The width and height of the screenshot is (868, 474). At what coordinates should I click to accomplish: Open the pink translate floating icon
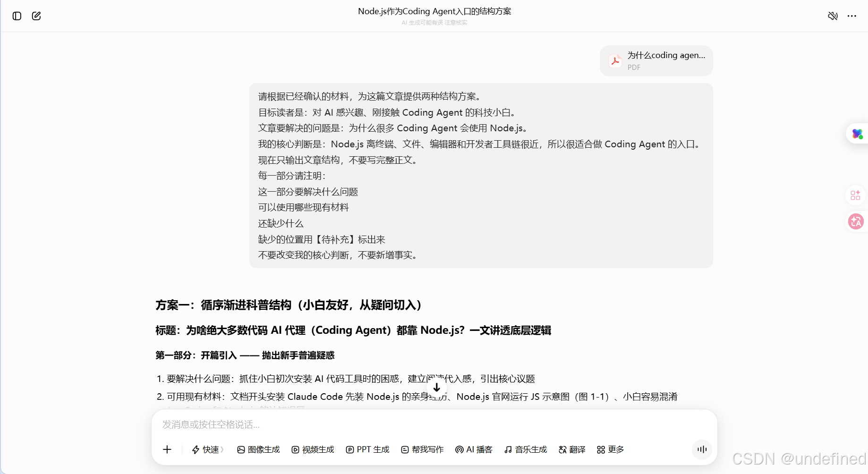[856, 221]
